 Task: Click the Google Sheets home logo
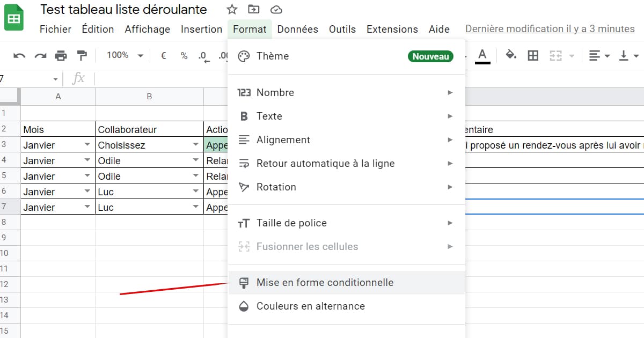point(13,18)
